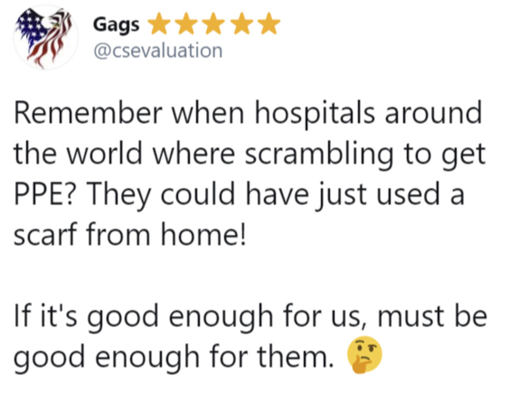This screenshot has width=528, height=420.
Task: Click the display name Gags
Action: pyautogui.click(x=116, y=25)
